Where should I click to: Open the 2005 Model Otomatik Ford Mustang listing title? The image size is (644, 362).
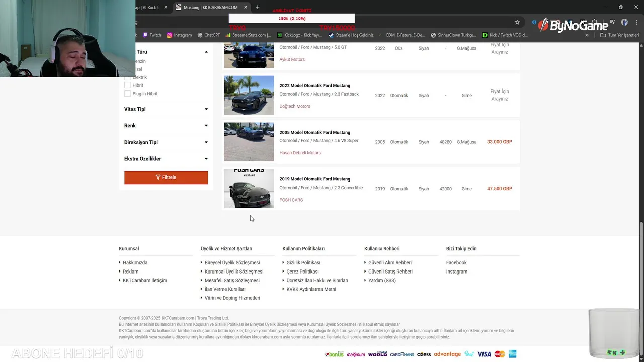coord(314,133)
